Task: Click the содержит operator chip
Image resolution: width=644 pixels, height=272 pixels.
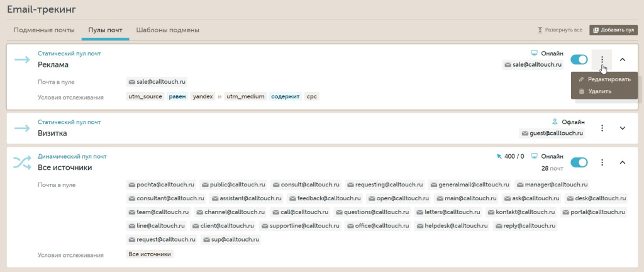Action: click(286, 96)
